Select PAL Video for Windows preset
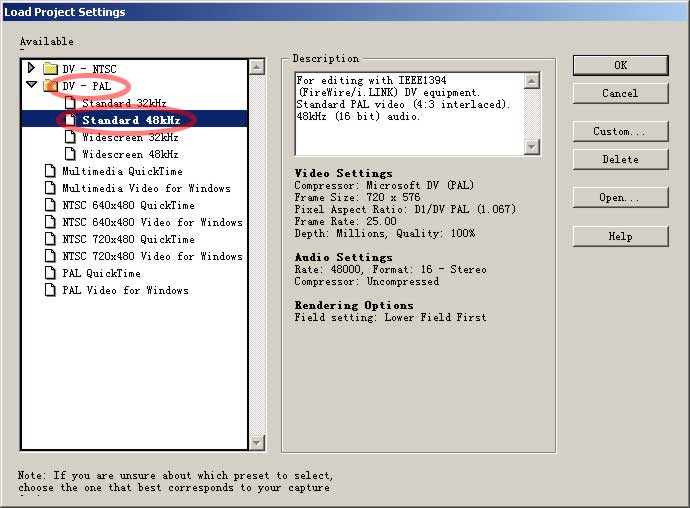 click(125, 290)
